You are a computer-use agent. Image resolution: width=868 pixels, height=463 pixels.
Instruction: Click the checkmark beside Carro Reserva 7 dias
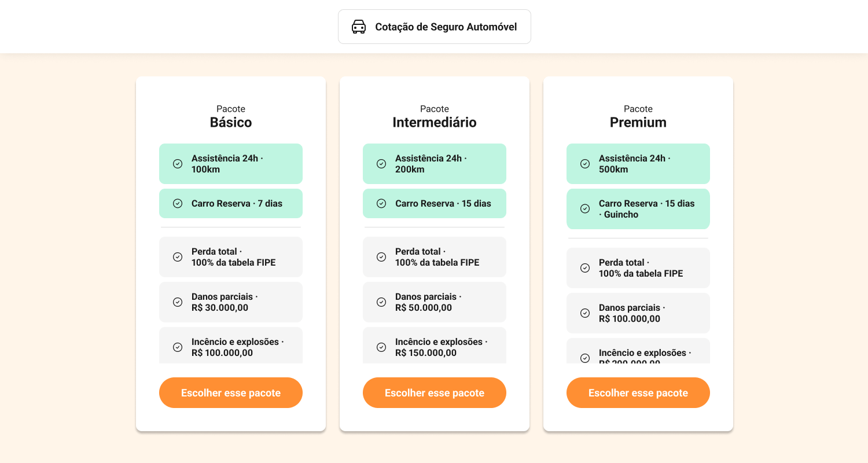(x=178, y=203)
